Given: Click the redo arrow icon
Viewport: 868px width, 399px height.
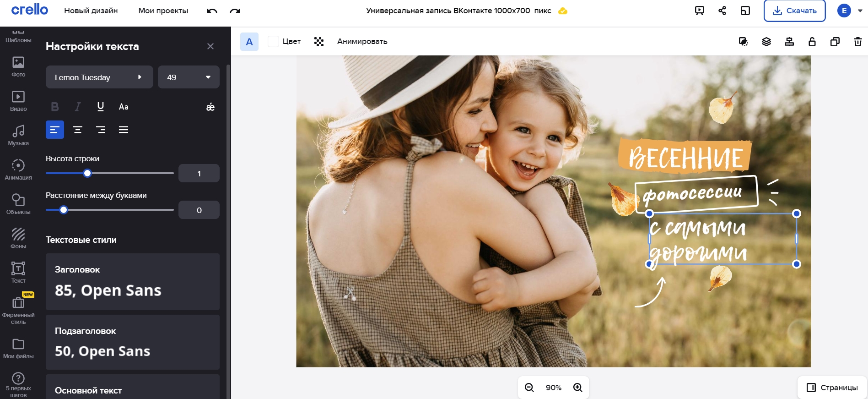Looking at the screenshot, I should coord(235,11).
